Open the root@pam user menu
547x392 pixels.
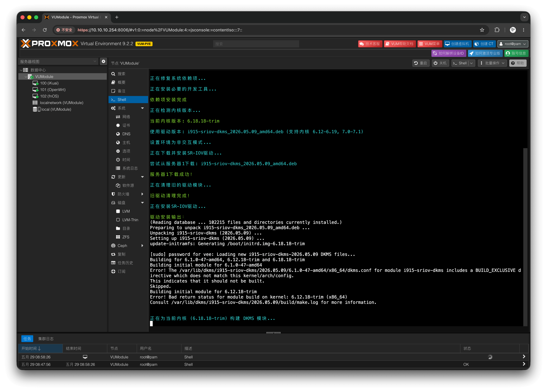[x=513, y=44]
